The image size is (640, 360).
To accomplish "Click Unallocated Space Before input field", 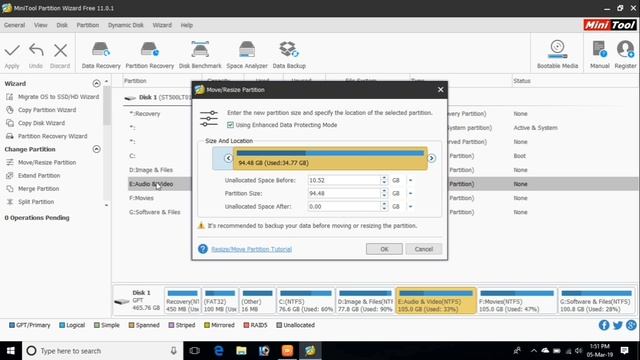I will click(x=344, y=180).
